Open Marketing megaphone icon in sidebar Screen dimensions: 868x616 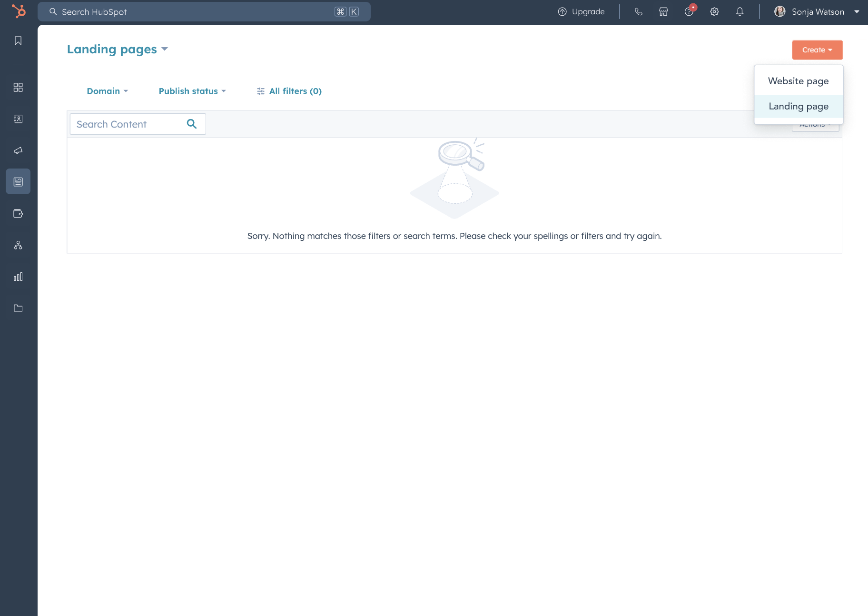coord(18,150)
